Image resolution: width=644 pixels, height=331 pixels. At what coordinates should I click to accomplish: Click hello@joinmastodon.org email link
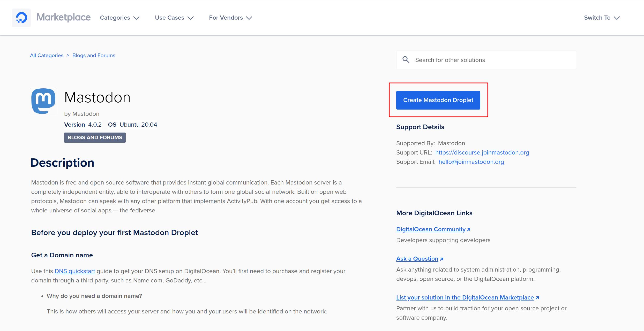471,162
